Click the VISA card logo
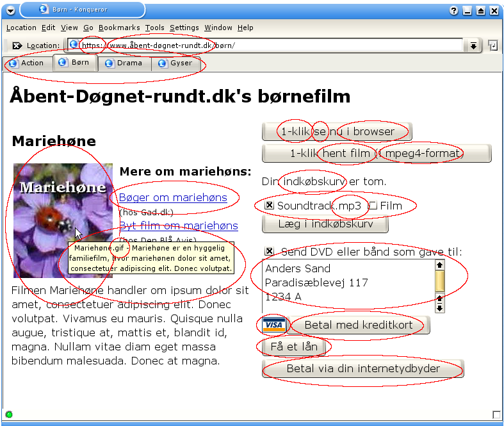The image size is (504, 426). [274, 325]
